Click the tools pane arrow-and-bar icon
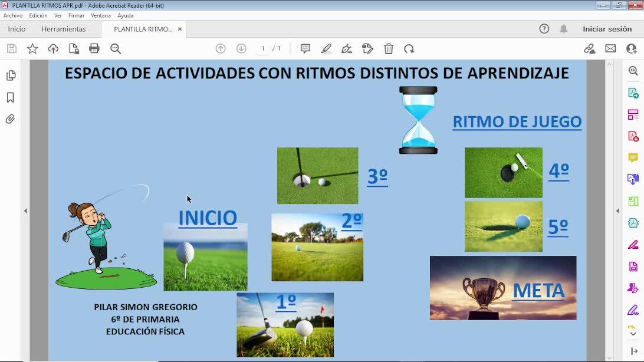The height and width of the screenshot is (362, 644). (634, 351)
